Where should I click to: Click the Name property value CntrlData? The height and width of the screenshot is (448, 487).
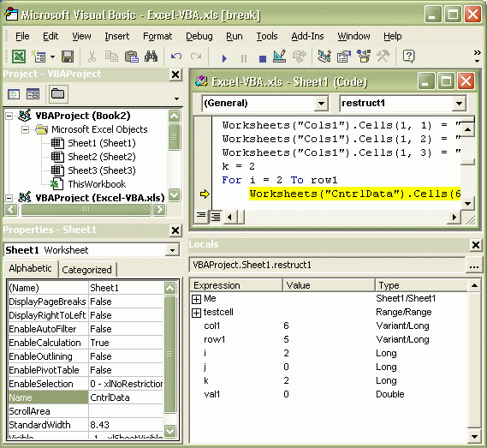click(x=126, y=397)
